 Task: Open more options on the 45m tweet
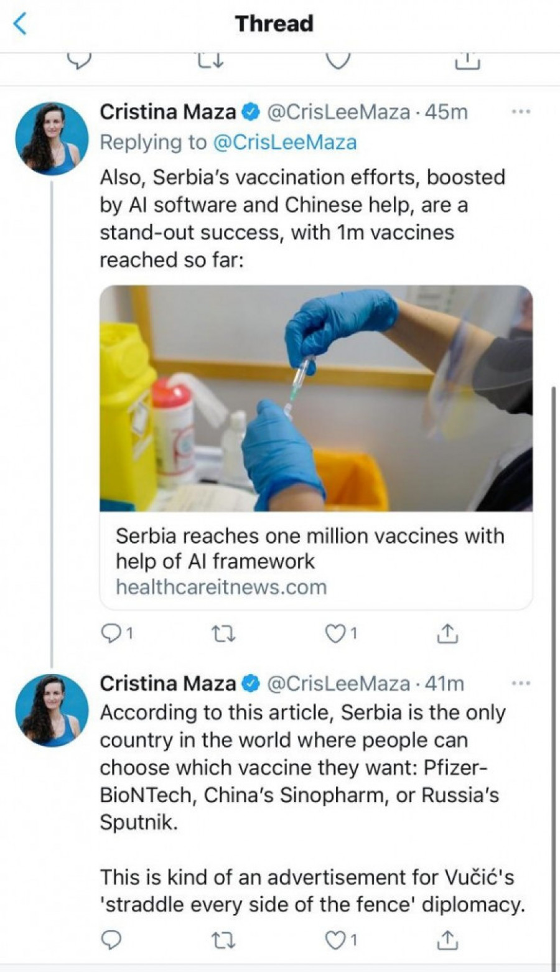[520, 112]
